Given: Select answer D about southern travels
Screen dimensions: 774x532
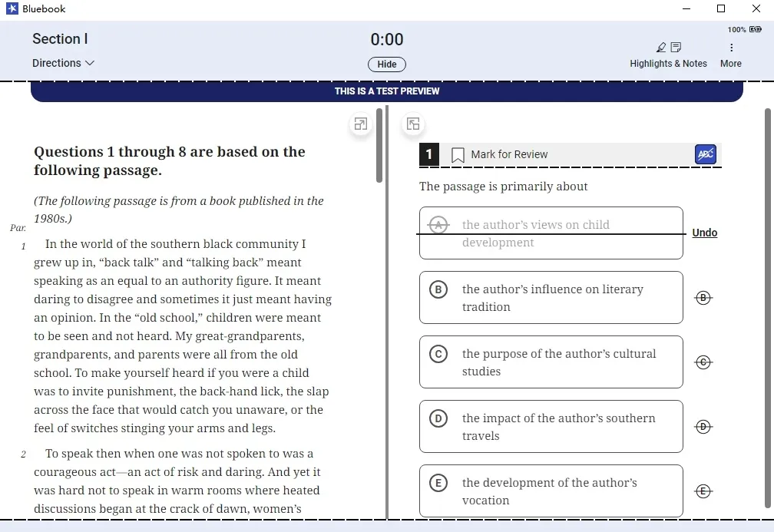Looking at the screenshot, I should point(551,426).
